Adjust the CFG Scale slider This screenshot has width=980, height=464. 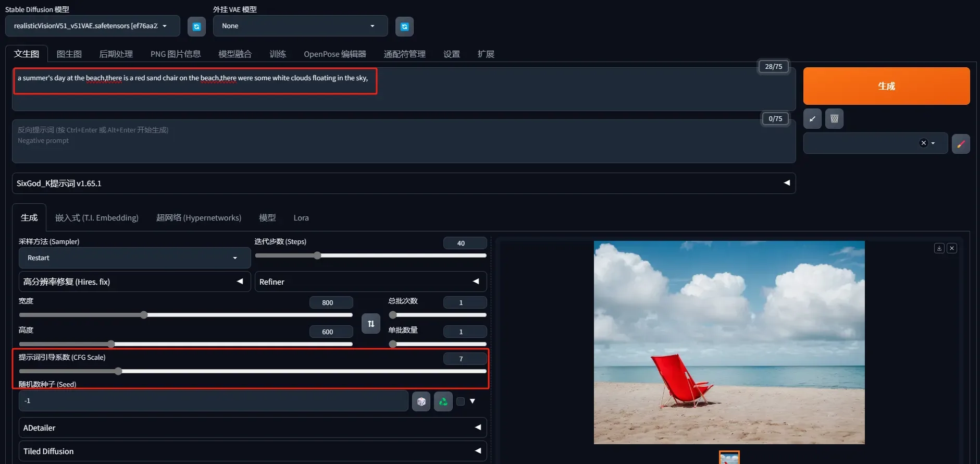point(253,371)
